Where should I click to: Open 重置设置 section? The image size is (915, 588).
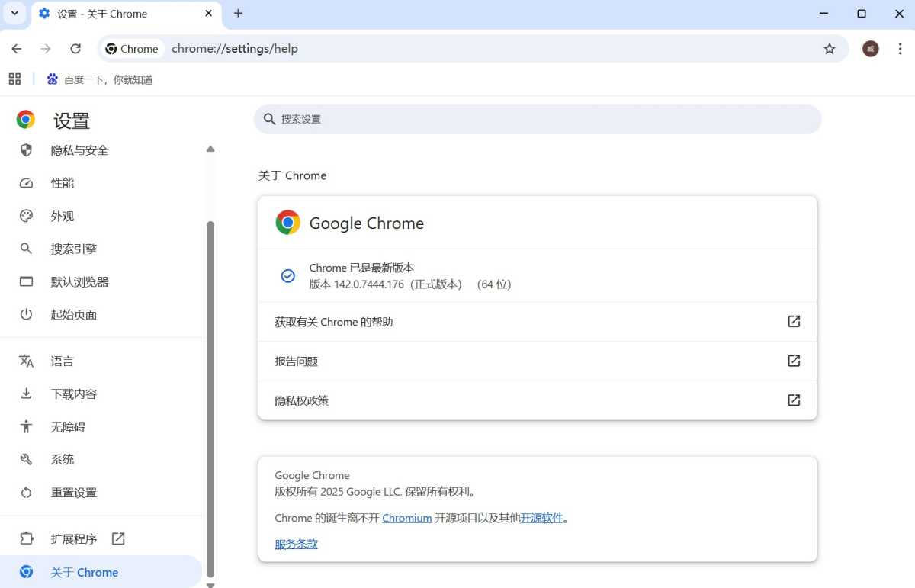coord(73,492)
